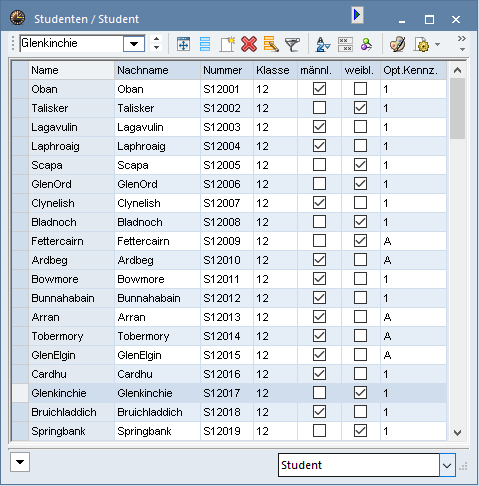Click the table corner select-all cell
Image resolution: width=479 pixels, height=486 pixels.
click(x=20, y=70)
